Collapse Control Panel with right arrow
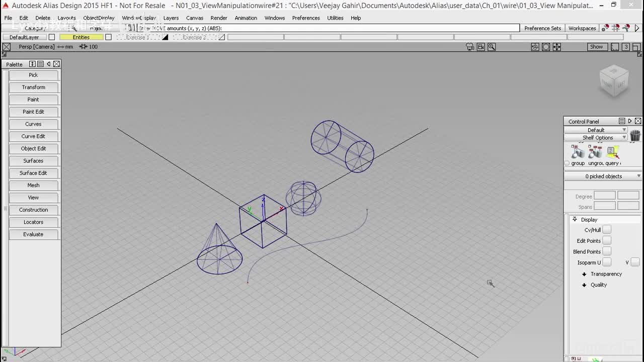The width and height of the screenshot is (644, 362). coord(630,121)
